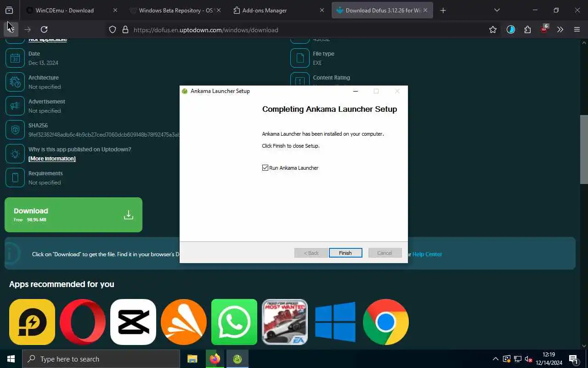Minimize the Ankama Launcher Setup window

coord(355,91)
